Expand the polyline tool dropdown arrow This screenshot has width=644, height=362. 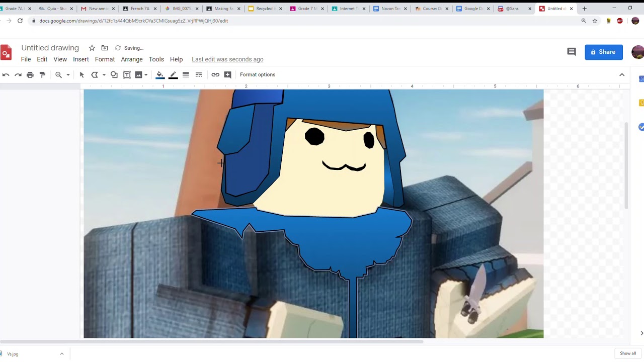(x=104, y=75)
